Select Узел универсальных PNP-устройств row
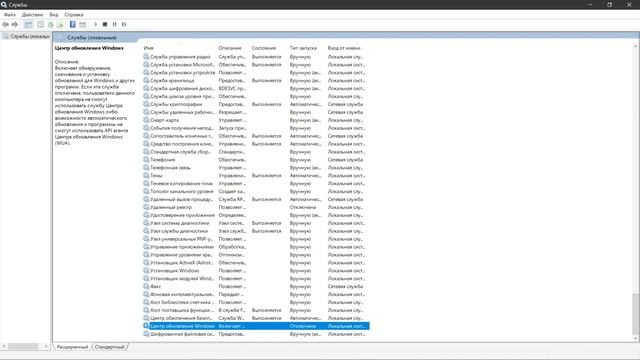The image size is (640, 360). [x=256, y=239]
